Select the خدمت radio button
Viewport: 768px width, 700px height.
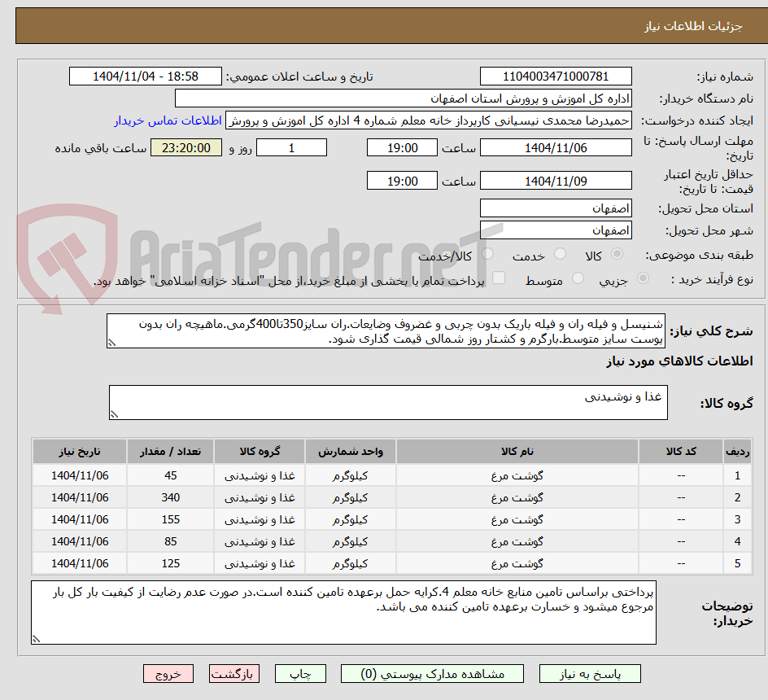(560, 254)
